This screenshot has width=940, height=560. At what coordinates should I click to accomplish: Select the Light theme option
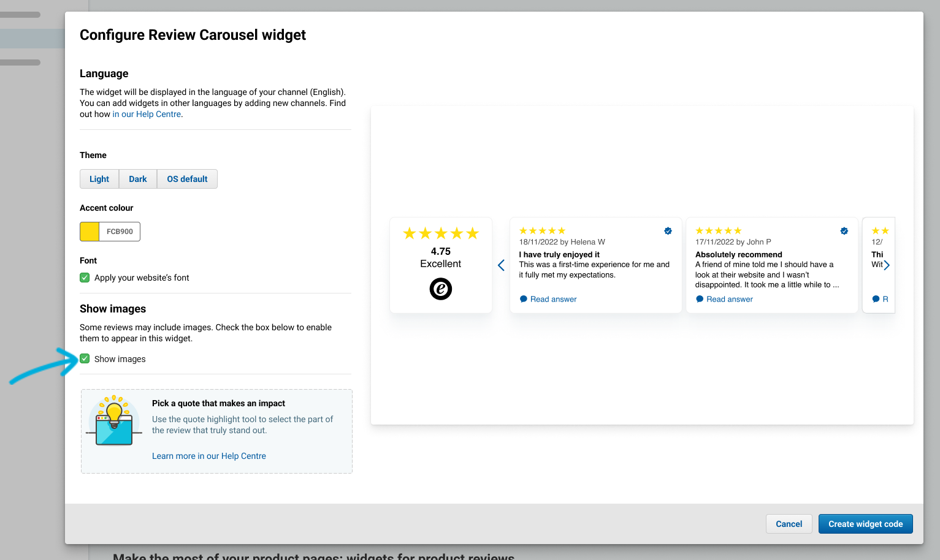coord(99,179)
